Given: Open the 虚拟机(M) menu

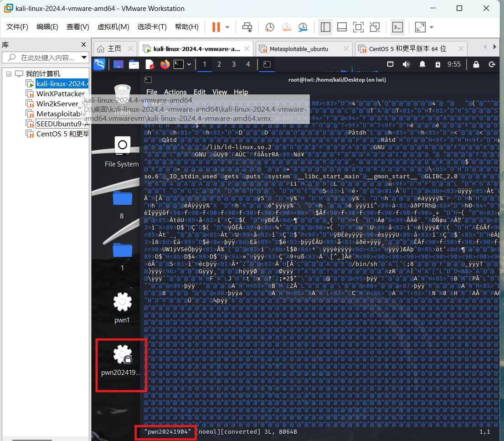Looking at the screenshot, I should (x=113, y=27).
